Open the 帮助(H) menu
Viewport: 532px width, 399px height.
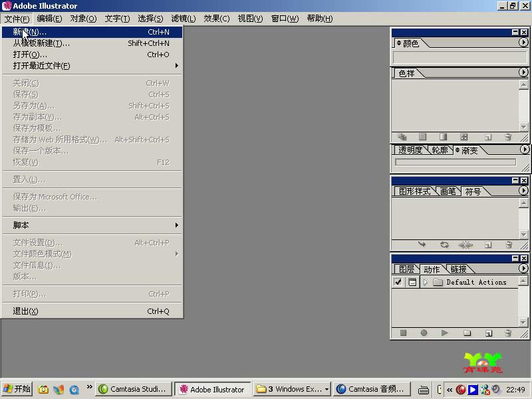[x=320, y=19]
